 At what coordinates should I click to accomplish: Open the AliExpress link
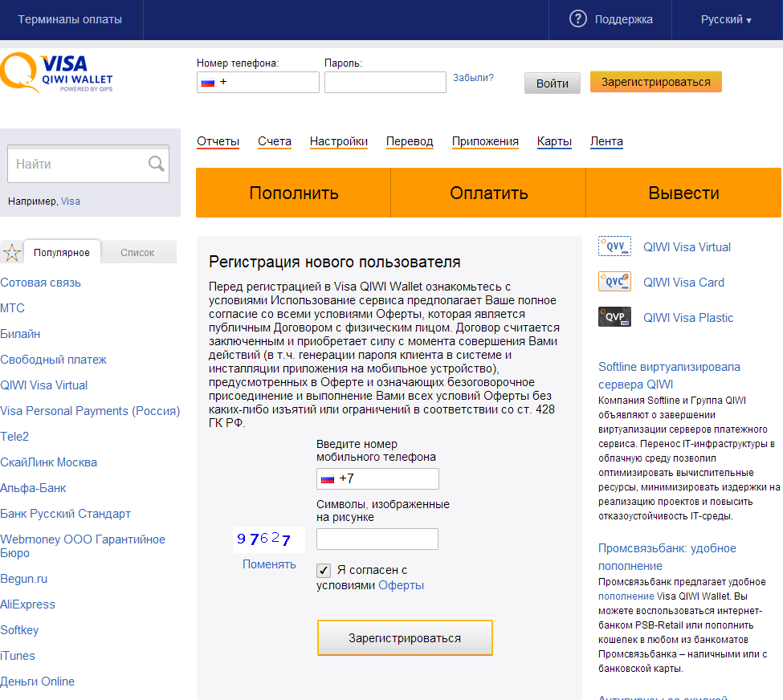pos(27,604)
